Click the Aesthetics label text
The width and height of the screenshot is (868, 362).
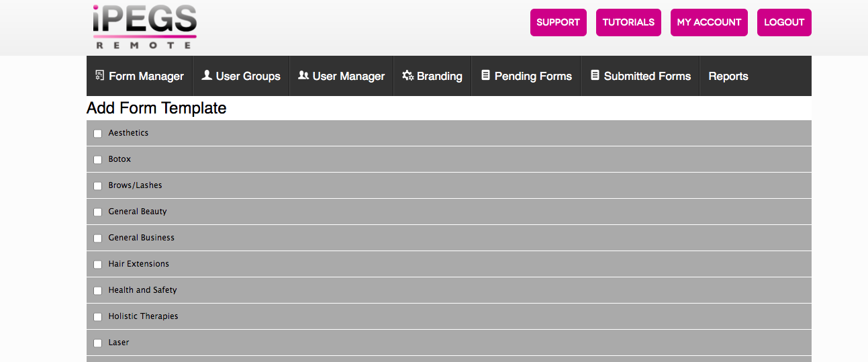pos(128,133)
